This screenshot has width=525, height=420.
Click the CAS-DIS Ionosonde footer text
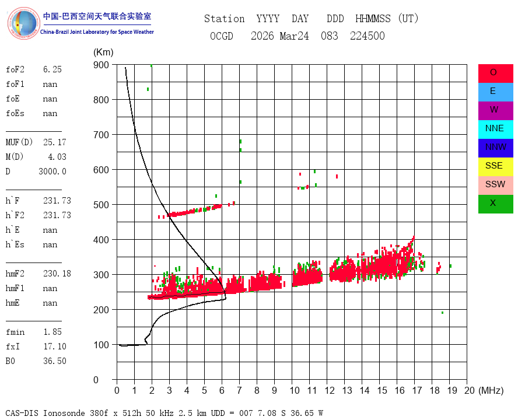(164, 413)
